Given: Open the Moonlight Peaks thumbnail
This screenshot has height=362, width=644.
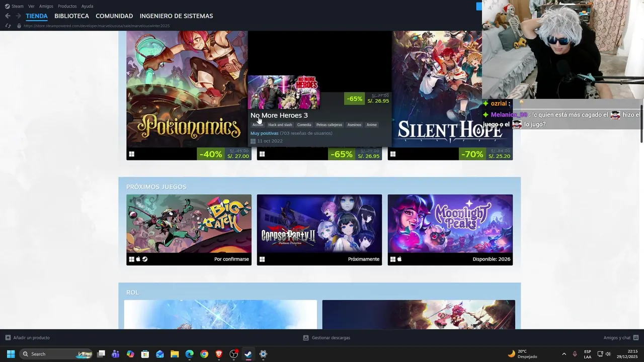Looking at the screenshot, I should coord(450,224).
